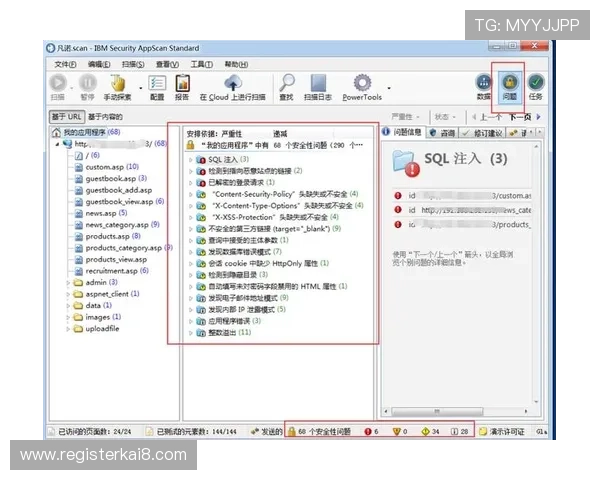600x480 pixels.
Task: Click the 暂停 (Pause) toolbar icon
Action: click(88, 83)
